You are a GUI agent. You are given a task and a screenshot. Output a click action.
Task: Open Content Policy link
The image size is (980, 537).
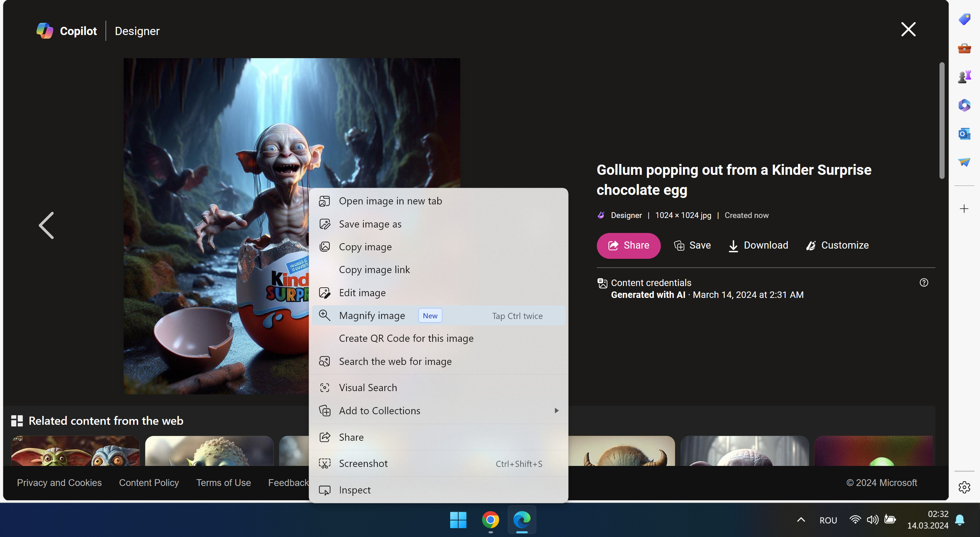coord(149,483)
